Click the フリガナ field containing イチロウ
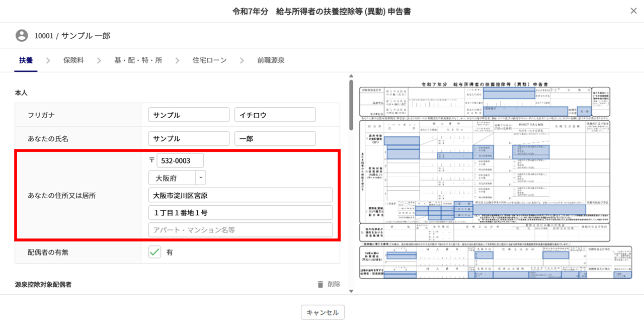644x328 pixels. tap(275, 115)
